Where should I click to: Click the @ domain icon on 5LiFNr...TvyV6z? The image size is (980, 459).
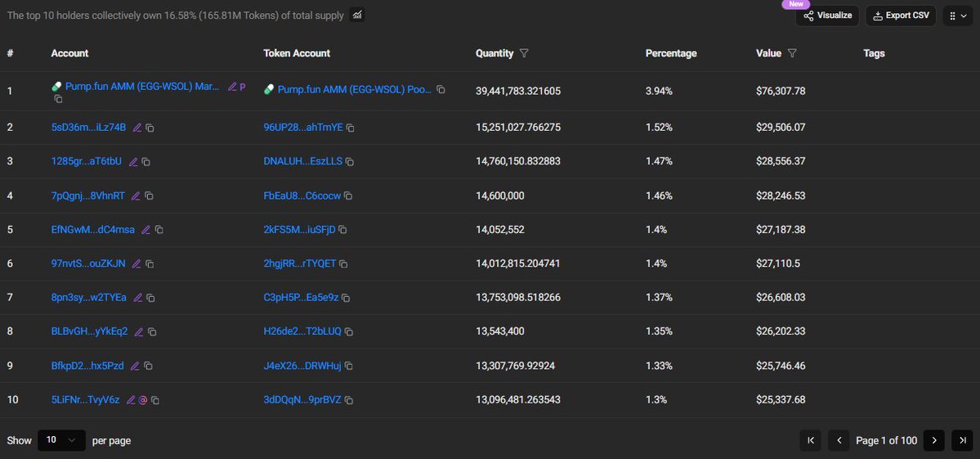(142, 400)
